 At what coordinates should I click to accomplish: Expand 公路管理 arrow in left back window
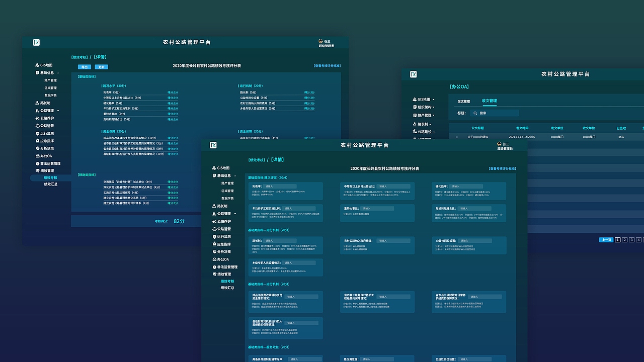tap(58, 111)
